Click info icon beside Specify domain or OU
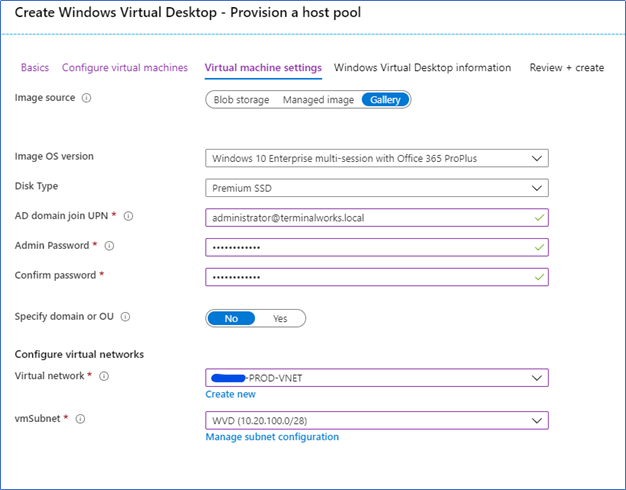The width and height of the screenshot is (626, 490). (x=125, y=317)
